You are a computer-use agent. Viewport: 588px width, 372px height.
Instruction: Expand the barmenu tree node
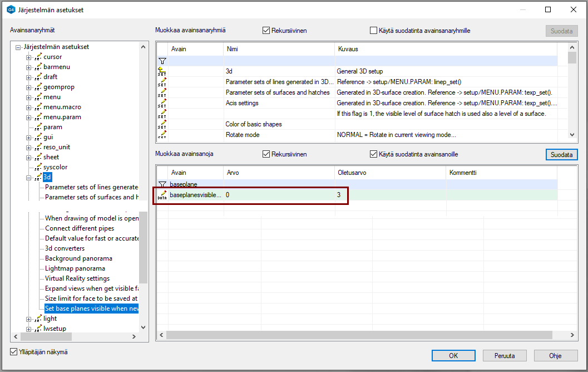click(28, 67)
